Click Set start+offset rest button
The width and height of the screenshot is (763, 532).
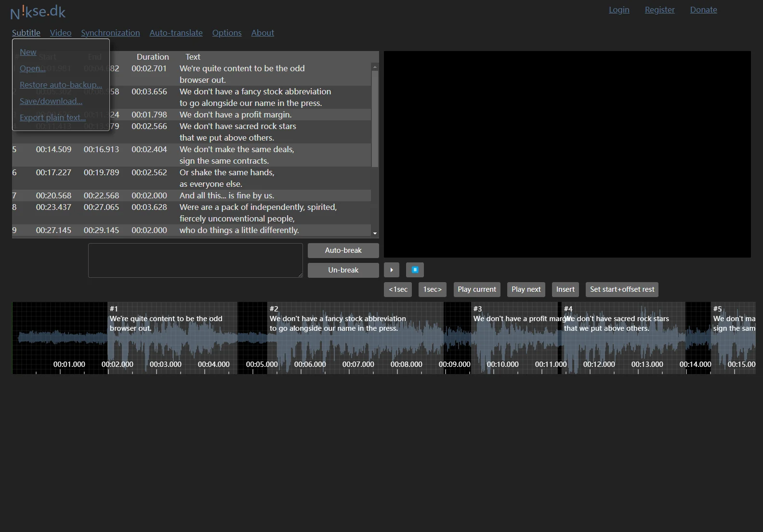[622, 289]
